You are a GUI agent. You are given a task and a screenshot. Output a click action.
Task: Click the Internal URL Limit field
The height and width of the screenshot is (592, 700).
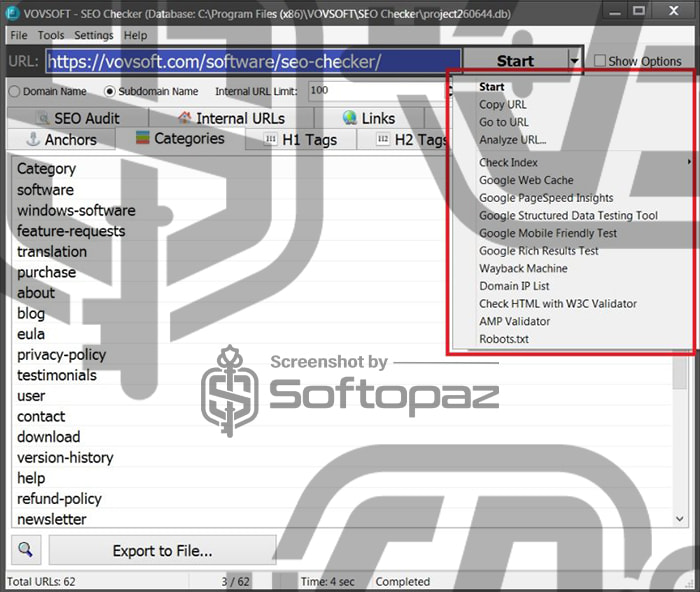(379, 91)
